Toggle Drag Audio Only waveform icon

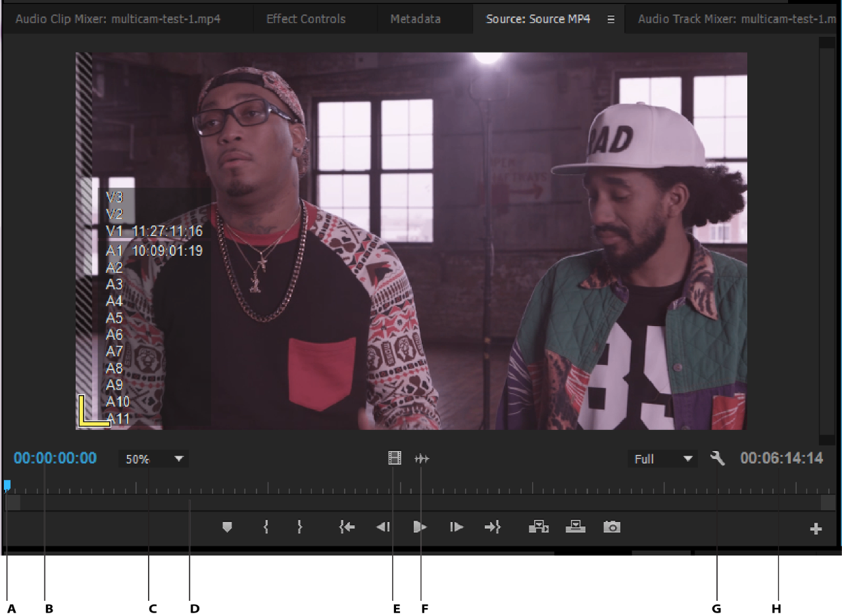pyautogui.click(x=422, y=458)
